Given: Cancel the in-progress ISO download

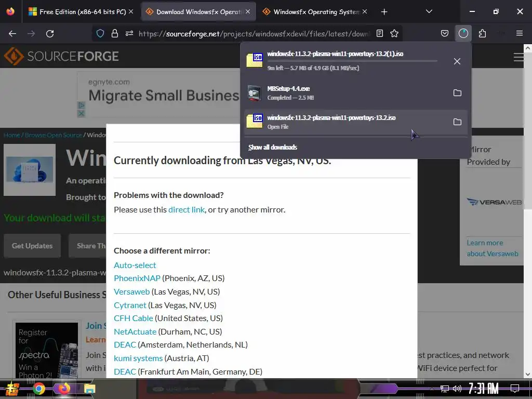Looking at the screenshot, I should [x=457, y=61].
